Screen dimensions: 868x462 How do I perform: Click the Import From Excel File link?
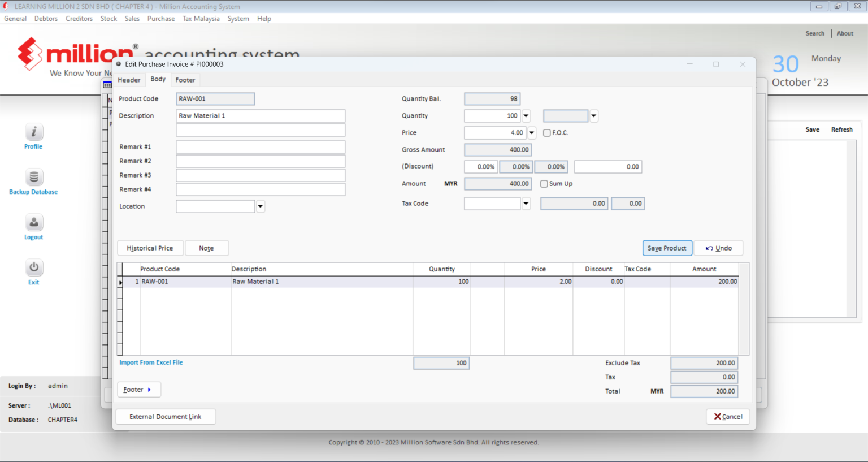pos(151,362)
